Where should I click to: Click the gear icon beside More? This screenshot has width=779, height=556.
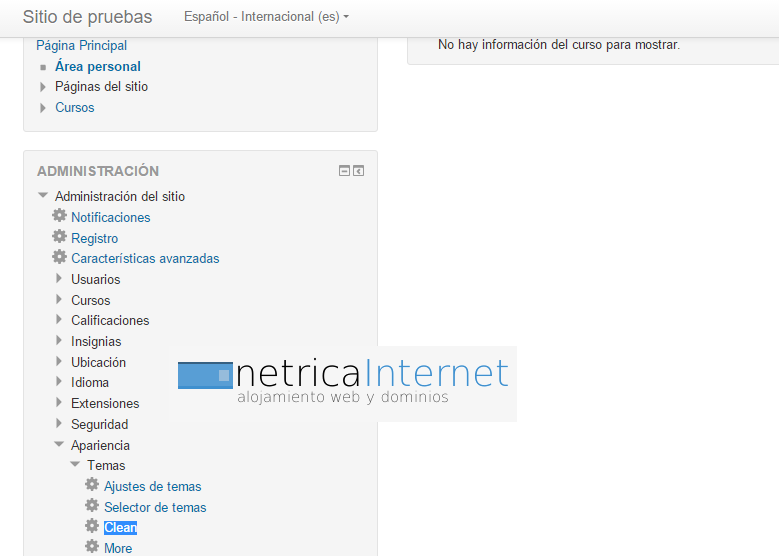92,548
